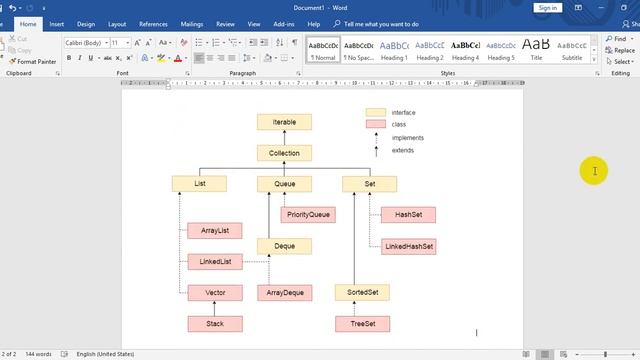The height and width of the screenshot is (360, 640).
Task: Open the Change Case Aa dropdown
Action: (x=165, y=43)
